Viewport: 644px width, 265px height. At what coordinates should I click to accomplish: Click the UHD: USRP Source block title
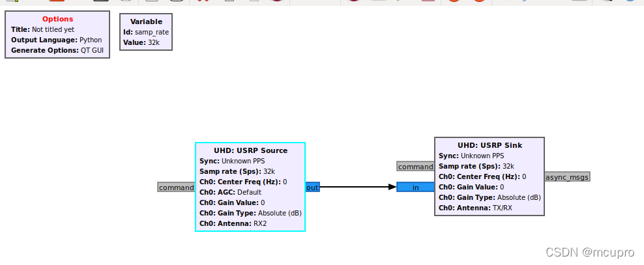tap(250, 150)
